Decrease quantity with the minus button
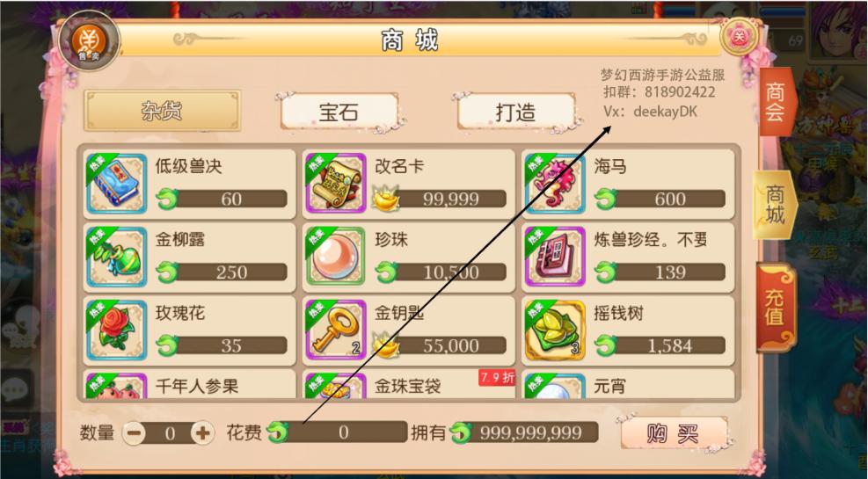Image resolution: width=868 pixels, height=479 pixels. 134,433
